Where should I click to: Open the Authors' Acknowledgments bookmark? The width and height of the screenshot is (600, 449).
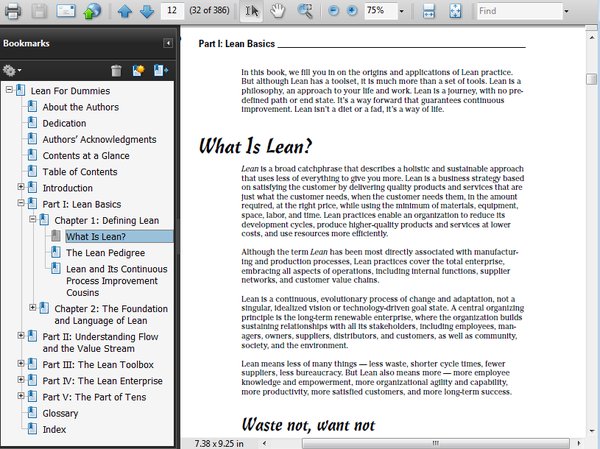coord(99,140)
